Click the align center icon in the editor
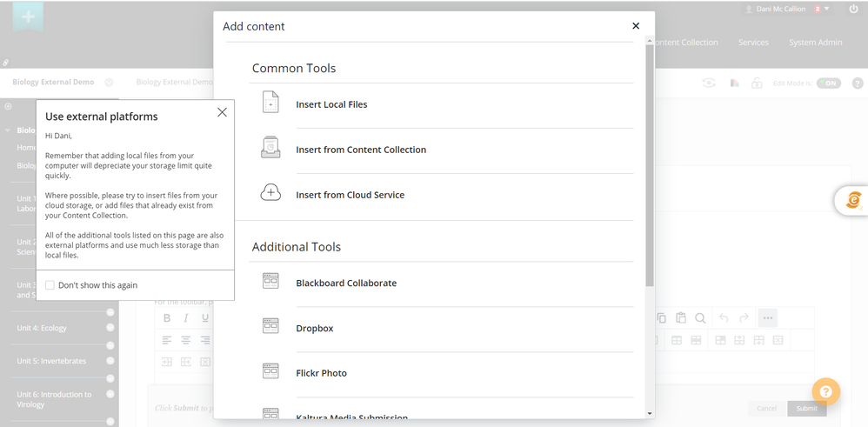 tap(186, 340)
